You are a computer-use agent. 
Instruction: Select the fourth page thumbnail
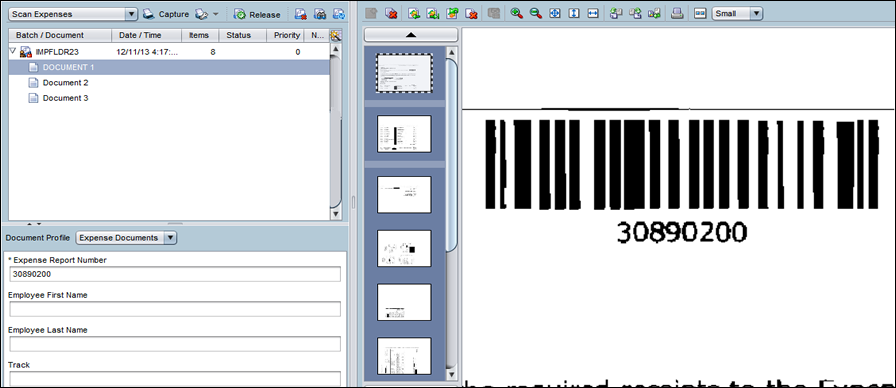pyautogui.click(x=404, y=248)
